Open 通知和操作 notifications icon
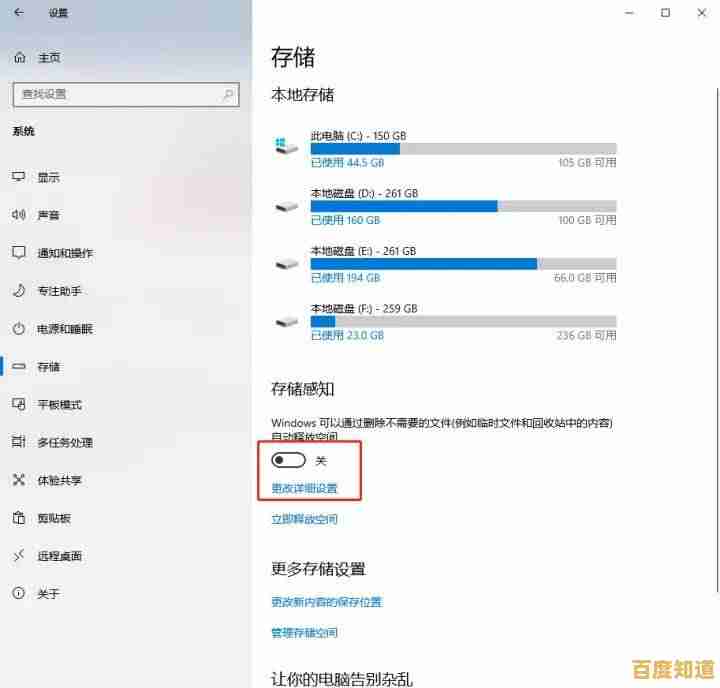The width and height of the screenshot is (720, 688). (x=18, y=253)
